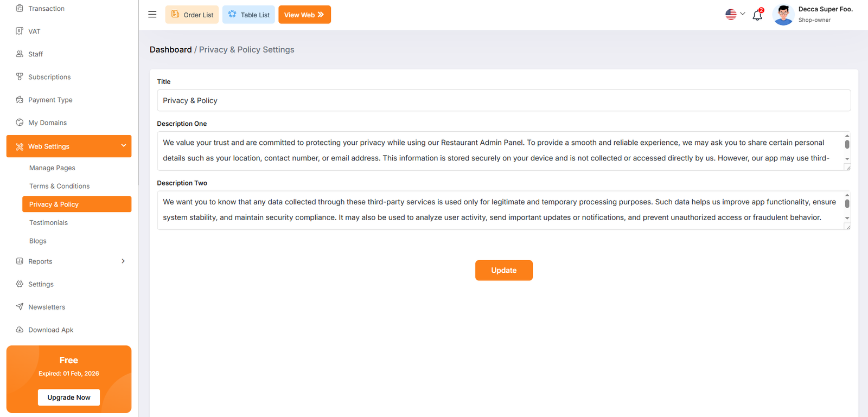Click the Upgrade Now button
This screenshot has height=417, width=868.
(x=69, y=397)
